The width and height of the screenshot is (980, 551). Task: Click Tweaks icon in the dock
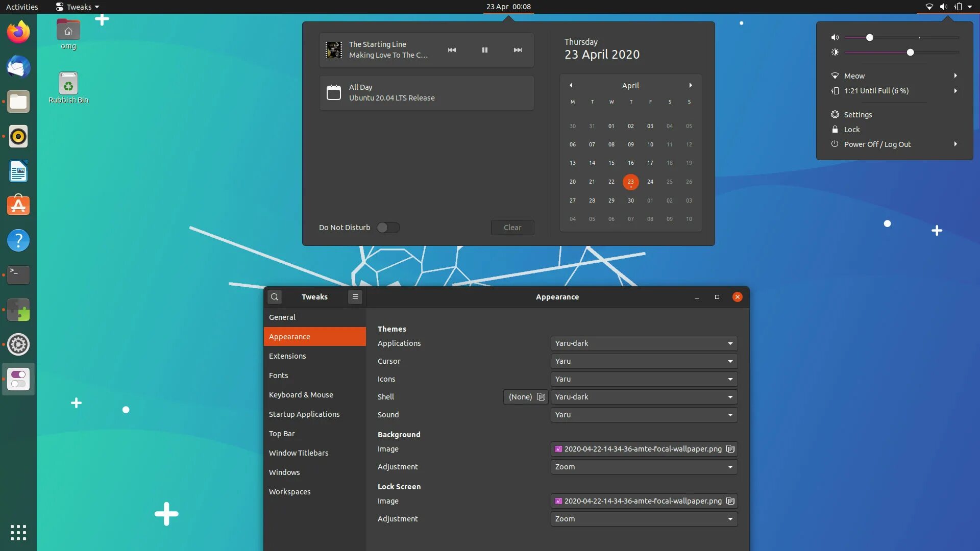point(18,379)
